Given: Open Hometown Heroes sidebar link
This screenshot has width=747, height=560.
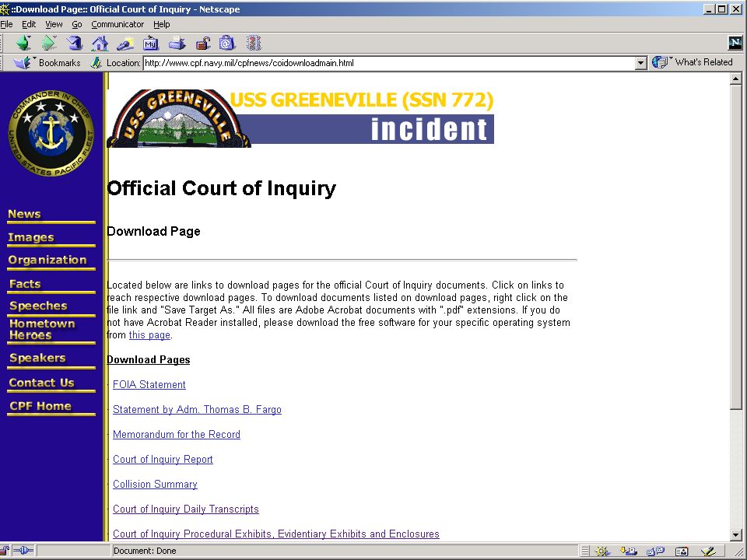Looking at the screenshot, I should [42, 329].
